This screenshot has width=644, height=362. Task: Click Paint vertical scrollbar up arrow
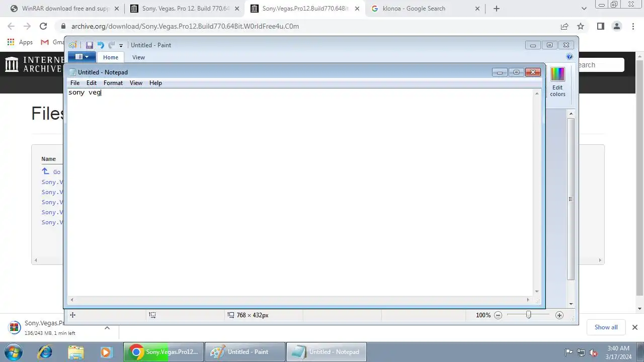pos(571,114)
